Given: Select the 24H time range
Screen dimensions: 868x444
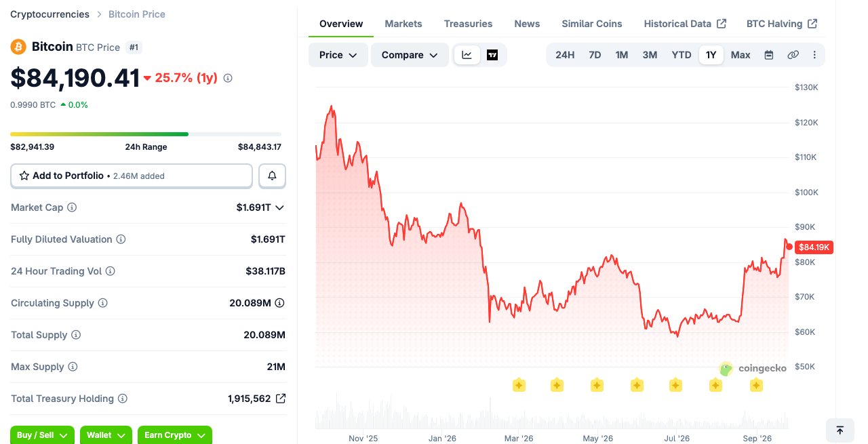Looking at the screenshot, I should pos(565,55).
